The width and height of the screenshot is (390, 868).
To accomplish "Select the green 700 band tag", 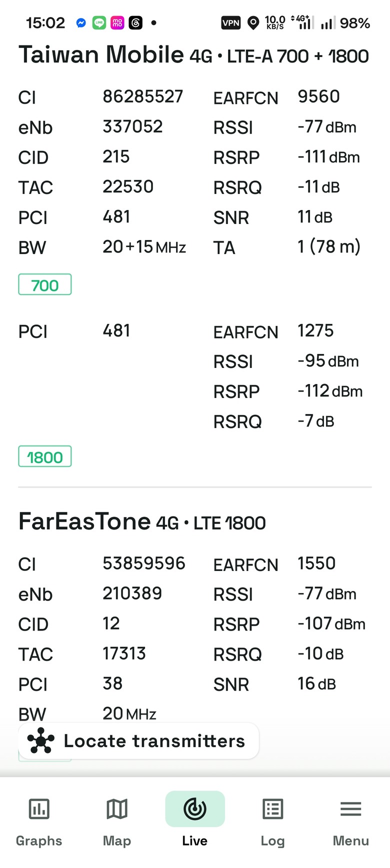I will coord(45,284).
